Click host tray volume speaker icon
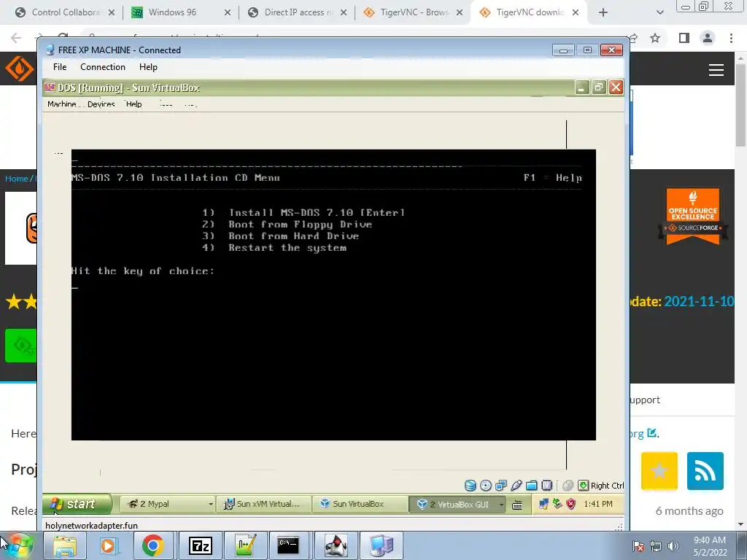The height and width of the screenshot is (560, 747). (x=673, y=546)
